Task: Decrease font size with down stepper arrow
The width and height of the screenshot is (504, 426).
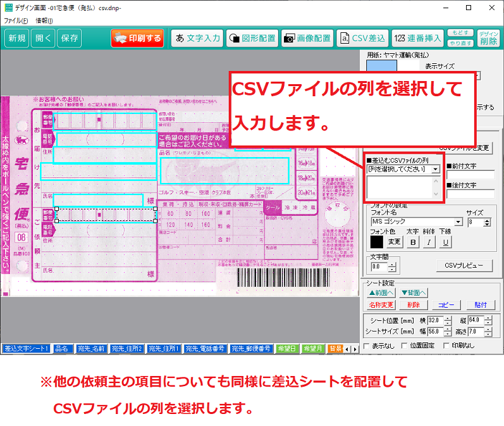Action: pos(488,224)
